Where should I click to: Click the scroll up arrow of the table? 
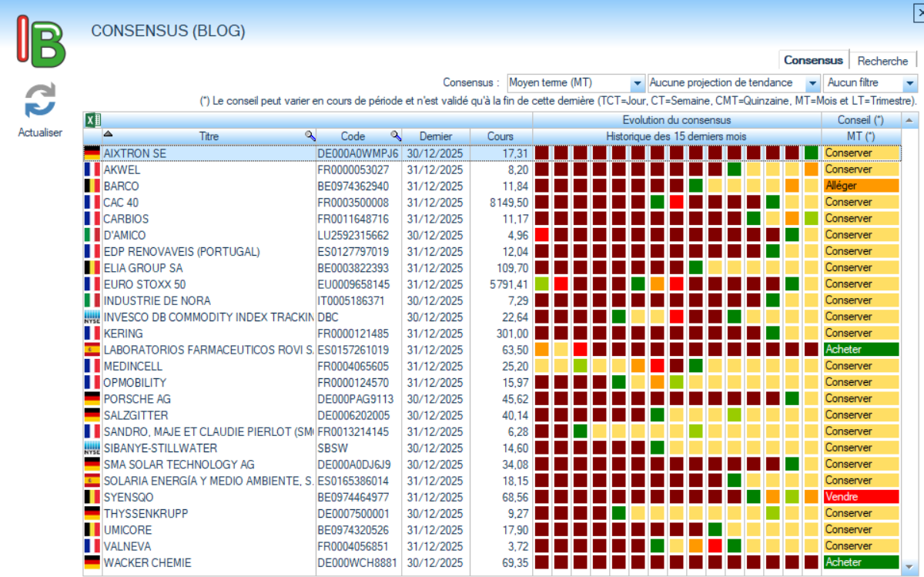(x=909, y=120)
